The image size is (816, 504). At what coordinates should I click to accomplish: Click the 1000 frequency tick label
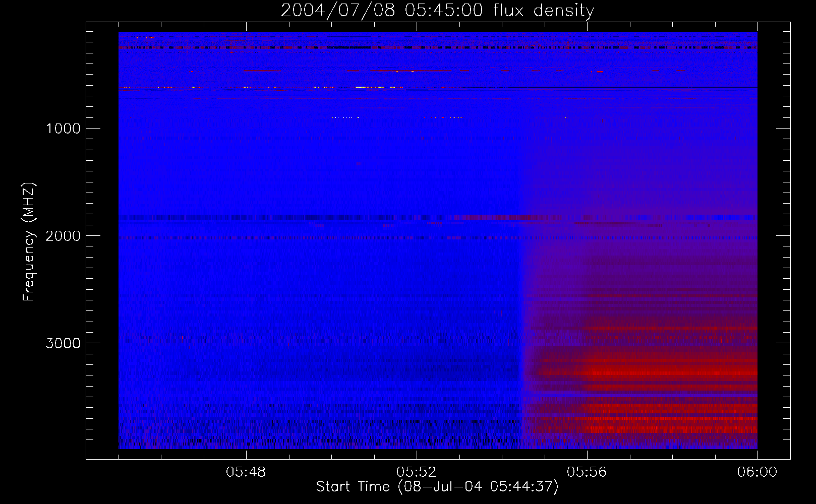coord(63,129)
